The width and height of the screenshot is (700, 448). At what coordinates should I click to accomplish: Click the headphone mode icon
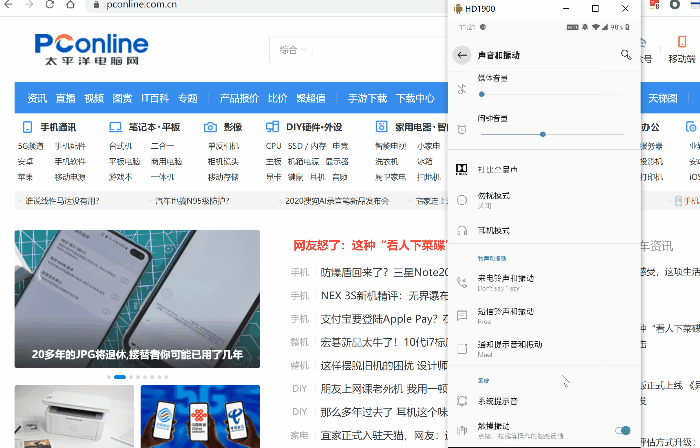click(462, 231)
